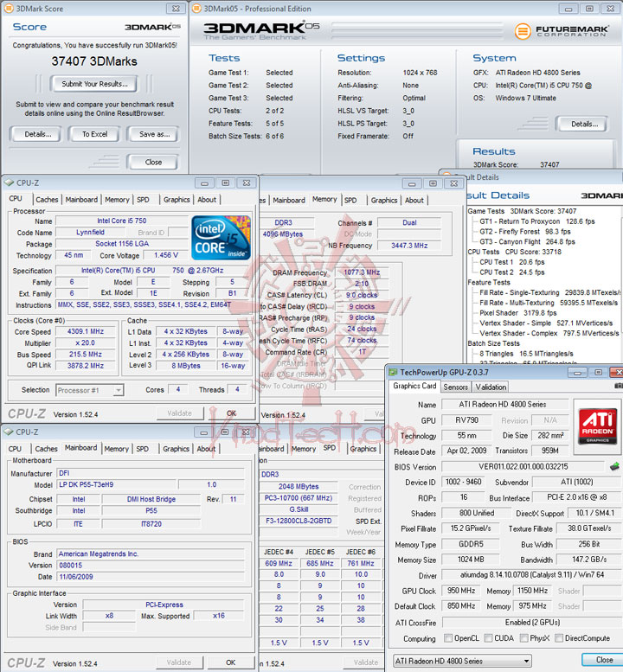Click Submit Your Results button
This screenshot has width=623, height=672.
[94, 84]
